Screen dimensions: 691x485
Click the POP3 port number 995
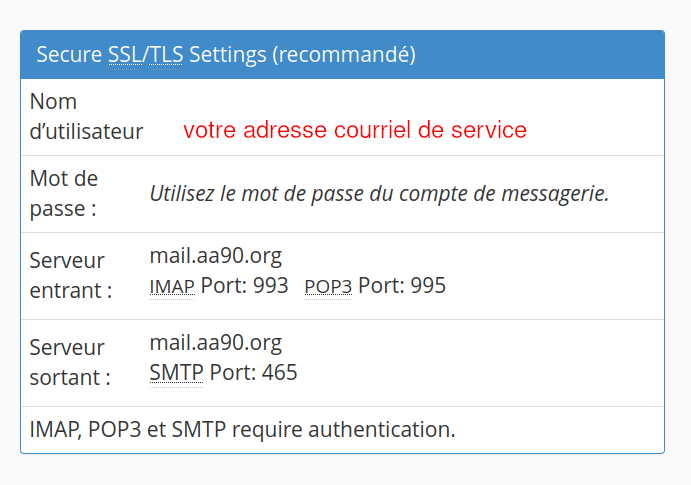(426, 286)
